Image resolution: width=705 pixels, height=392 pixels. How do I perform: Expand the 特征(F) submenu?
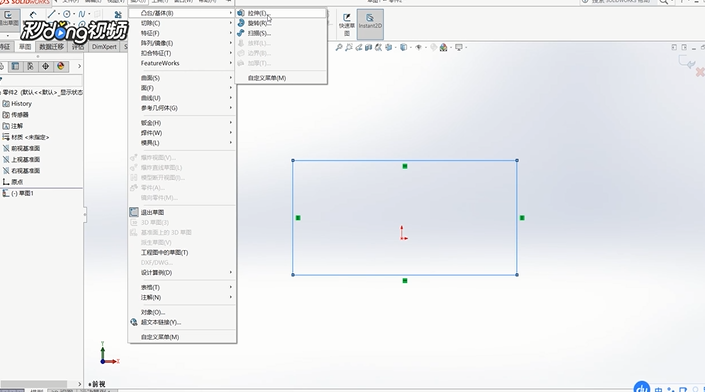(182, 33)
